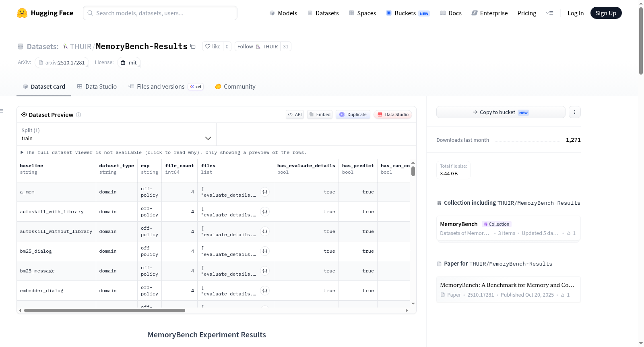Screen dimensions: 644x347
Task: Switch to the Data Studio tab
Action: pos(97,87)
